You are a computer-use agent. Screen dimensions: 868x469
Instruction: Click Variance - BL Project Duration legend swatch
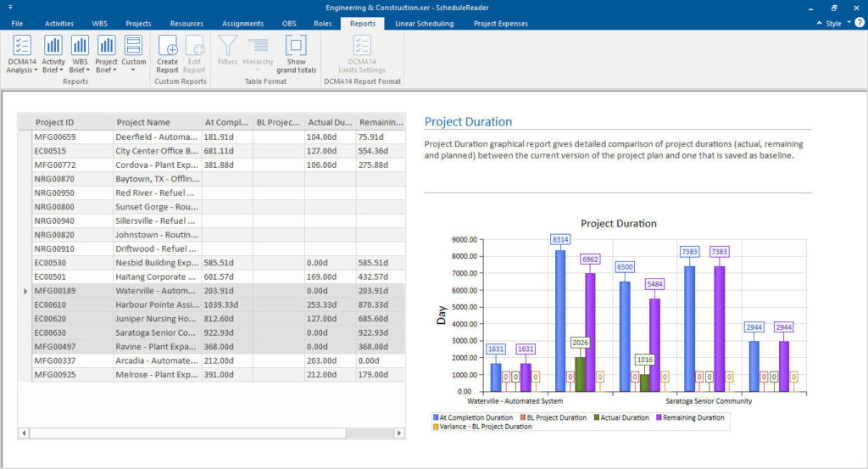coord(436,427)
